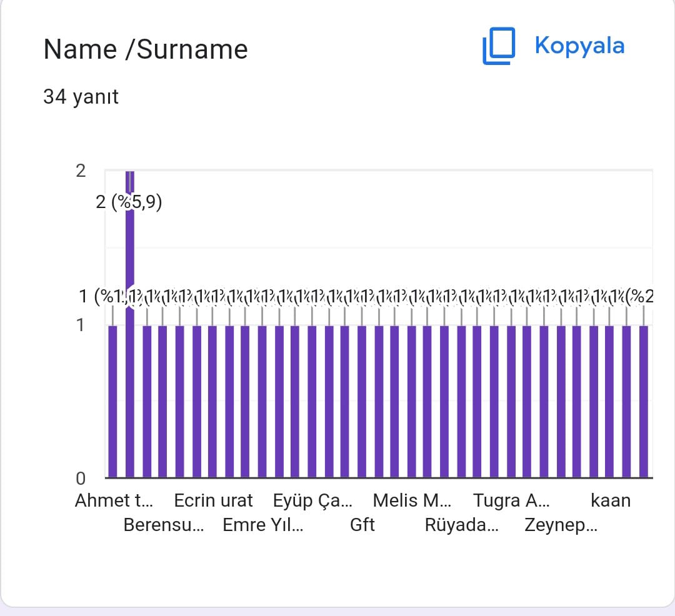Screen dimensions: 675x616
Task: Click the 2 (%5,9) data label
Action: tap(129, 202)
